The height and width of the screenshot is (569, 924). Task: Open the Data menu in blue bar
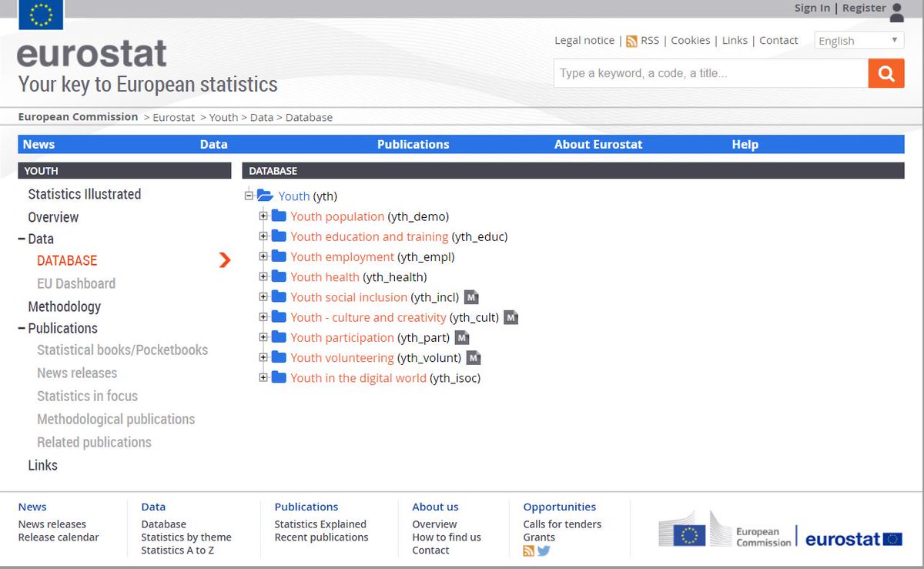coord(214,144)
